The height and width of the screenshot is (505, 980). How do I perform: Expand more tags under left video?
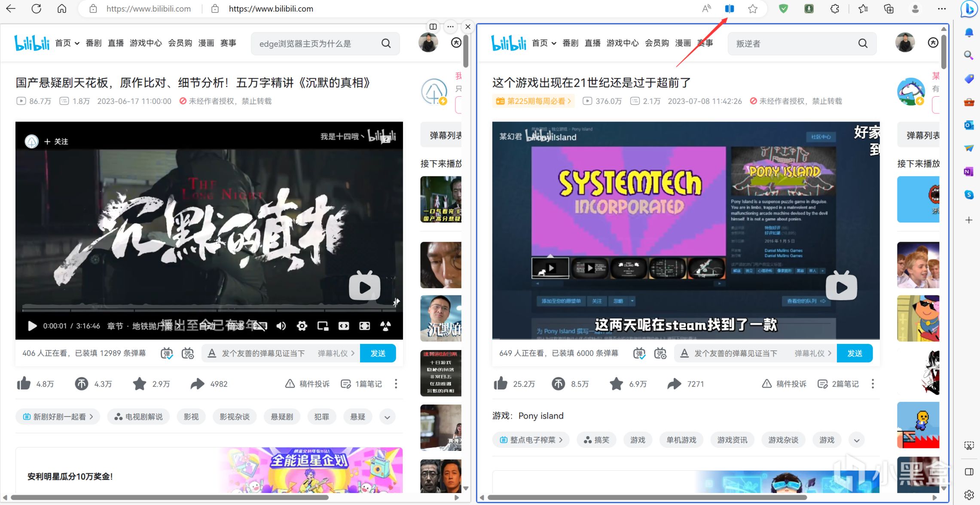pyautogui.click(x=387, y=417)
